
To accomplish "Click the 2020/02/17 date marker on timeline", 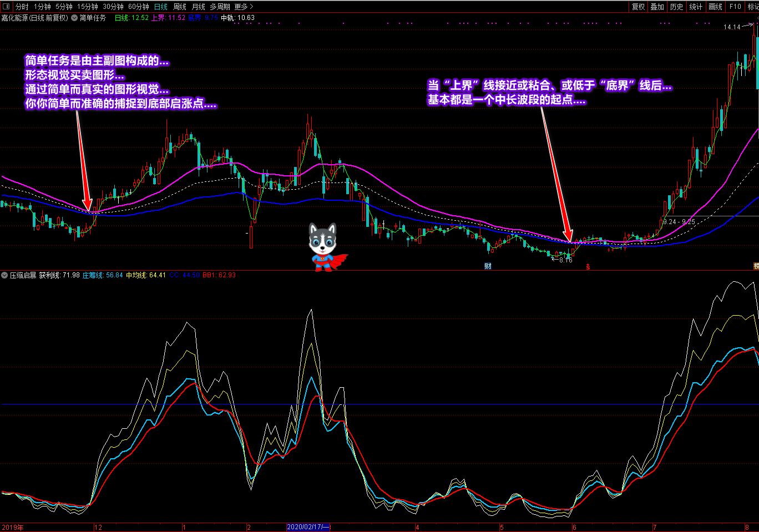I will point(308,528).
